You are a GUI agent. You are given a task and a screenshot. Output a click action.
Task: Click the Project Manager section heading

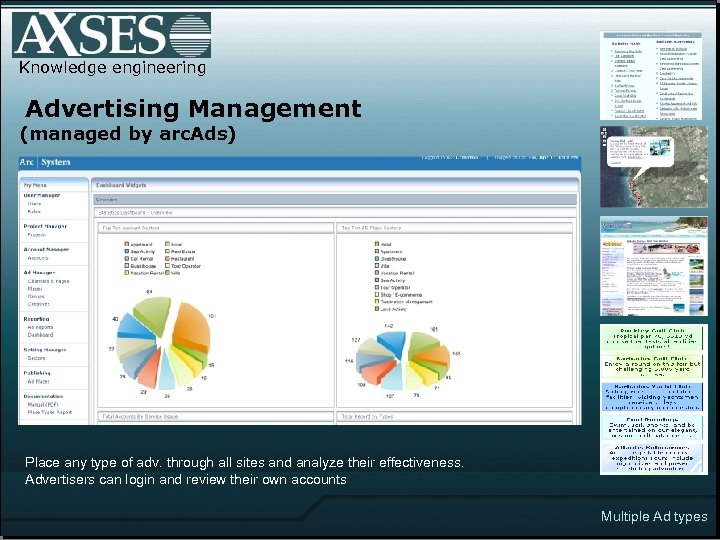click(x=45, y=226)
